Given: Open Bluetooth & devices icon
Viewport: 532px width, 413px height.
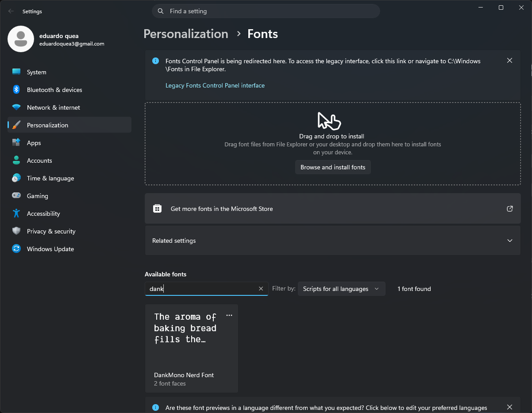Looking at the screenshot, I should click(x=16, y=90).
